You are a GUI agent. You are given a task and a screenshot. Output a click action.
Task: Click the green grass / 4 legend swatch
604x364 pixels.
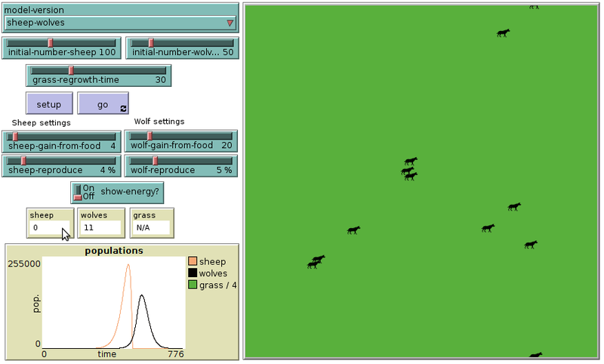coord(193,285)
